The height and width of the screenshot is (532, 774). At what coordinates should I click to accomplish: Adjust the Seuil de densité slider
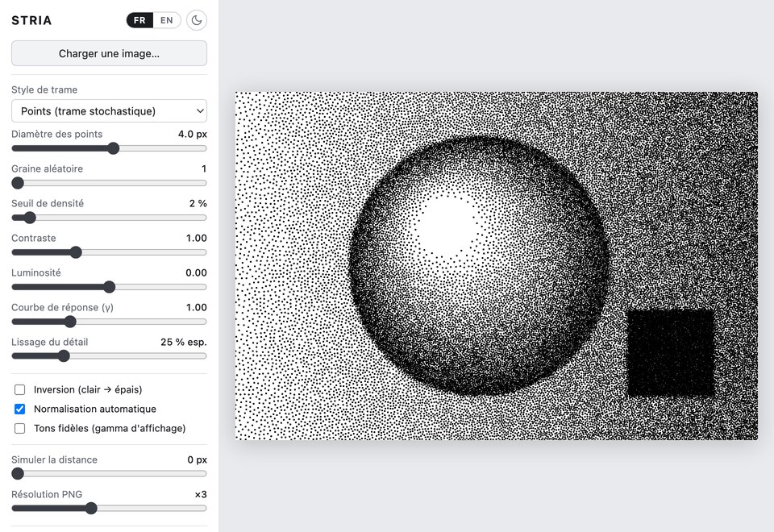(x=109, y=218)
